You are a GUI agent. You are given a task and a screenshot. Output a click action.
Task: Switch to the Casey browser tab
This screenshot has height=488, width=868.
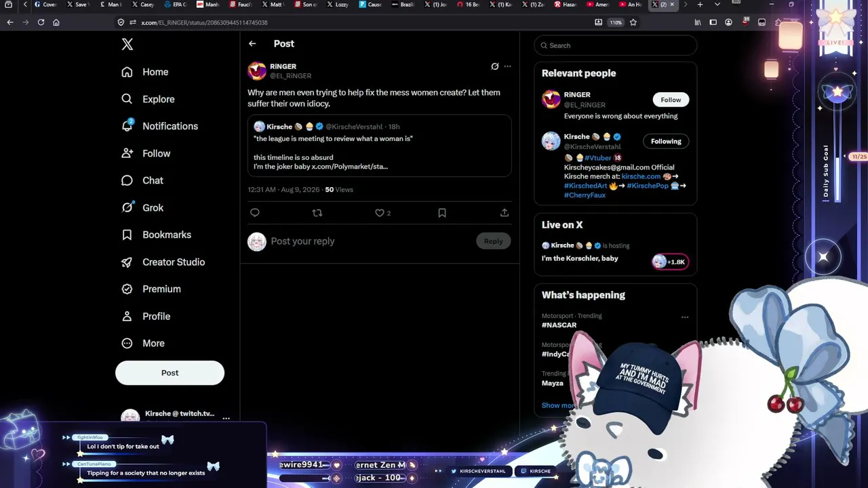click(144, 5)
